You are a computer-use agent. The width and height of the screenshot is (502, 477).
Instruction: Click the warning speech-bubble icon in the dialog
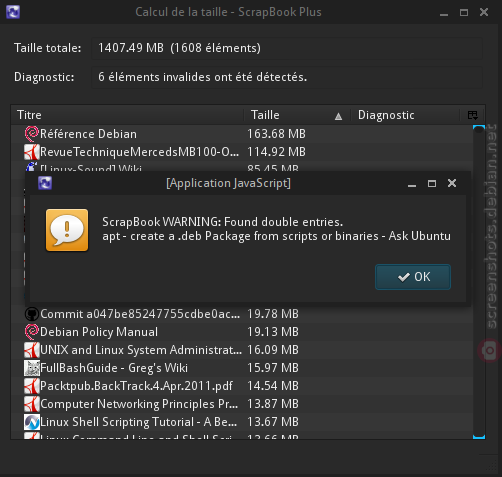click(67, 230)
